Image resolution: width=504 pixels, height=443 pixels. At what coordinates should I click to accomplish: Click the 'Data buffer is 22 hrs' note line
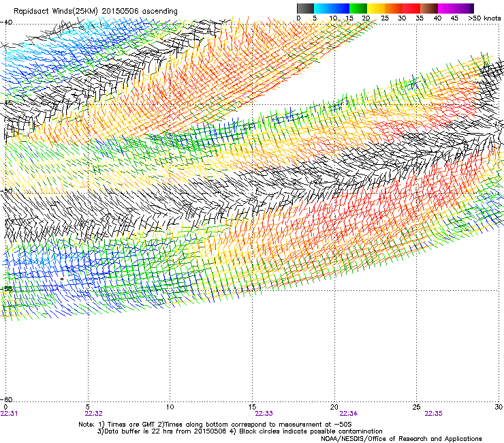[x=240, y=431]
